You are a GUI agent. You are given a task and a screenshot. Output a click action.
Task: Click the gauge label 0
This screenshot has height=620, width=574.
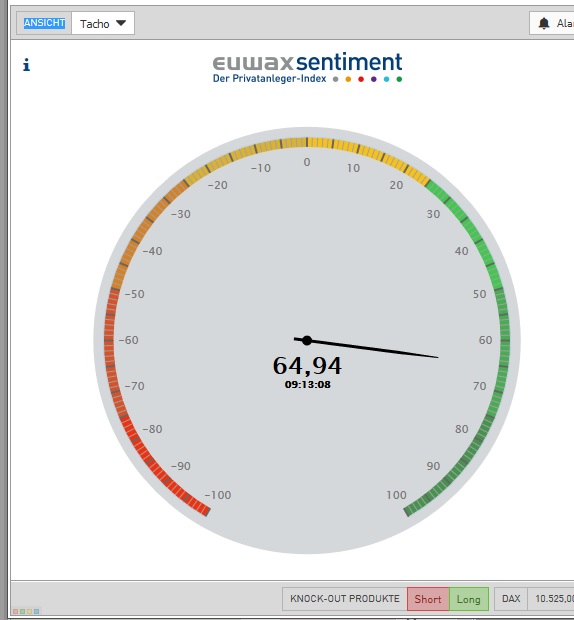(307, 162)
